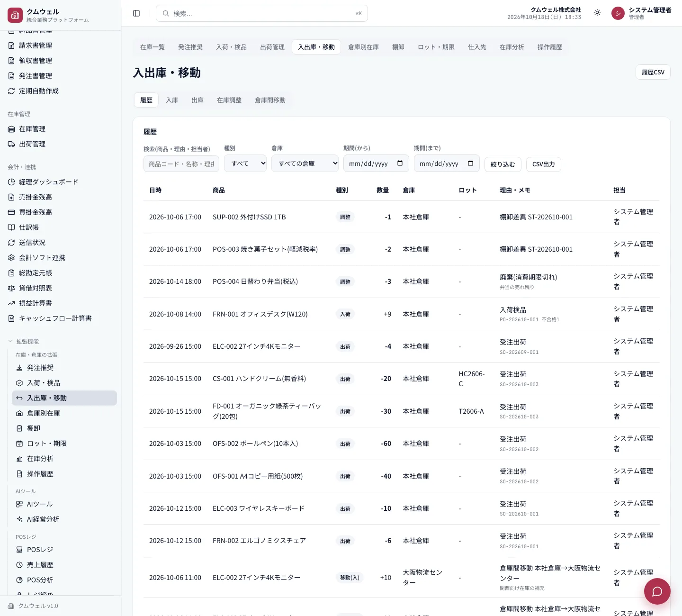Click the CSV出力 button

click(544, 164)
